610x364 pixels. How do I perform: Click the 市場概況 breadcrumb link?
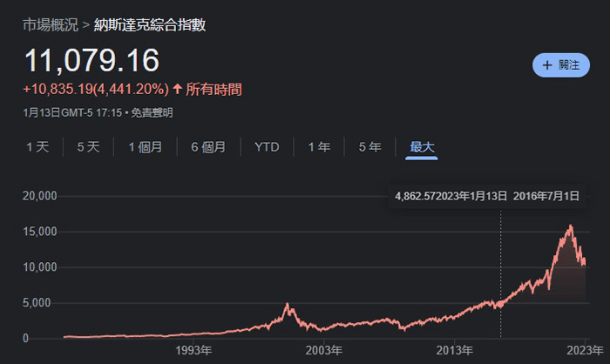click(x=51, y=25)
